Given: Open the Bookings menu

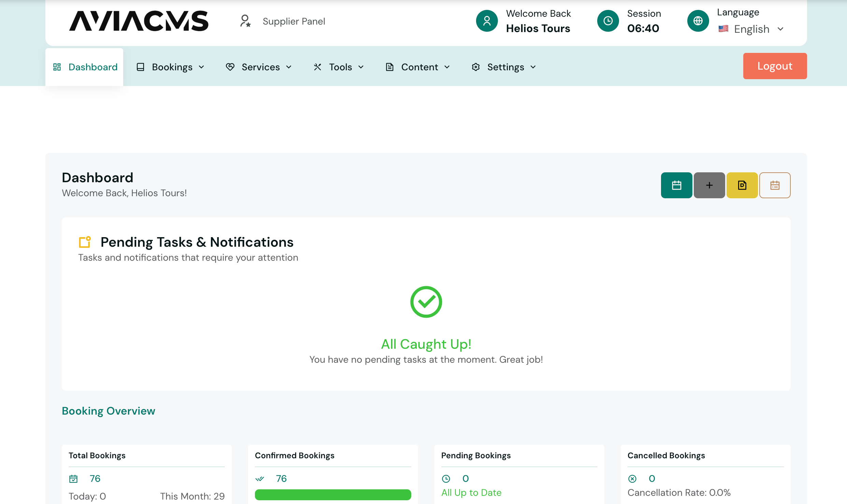Looking at the screenshot, I should (170, 67).
